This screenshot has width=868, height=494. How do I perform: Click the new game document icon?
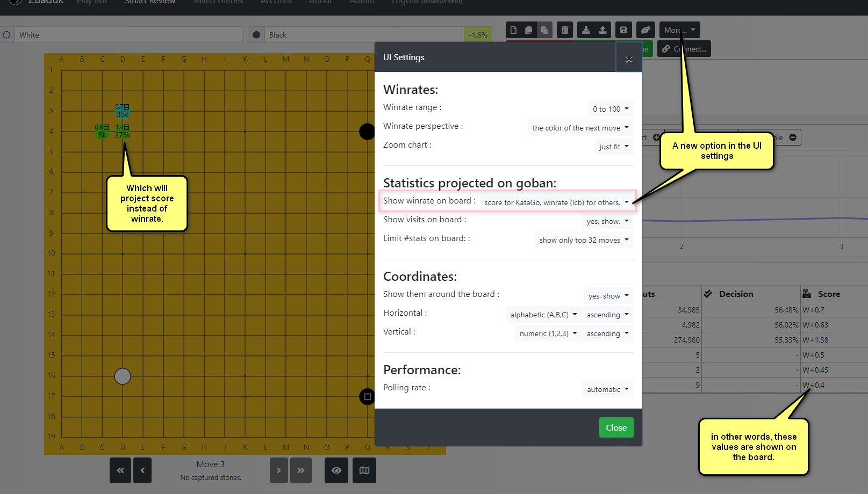coord(513,30)
